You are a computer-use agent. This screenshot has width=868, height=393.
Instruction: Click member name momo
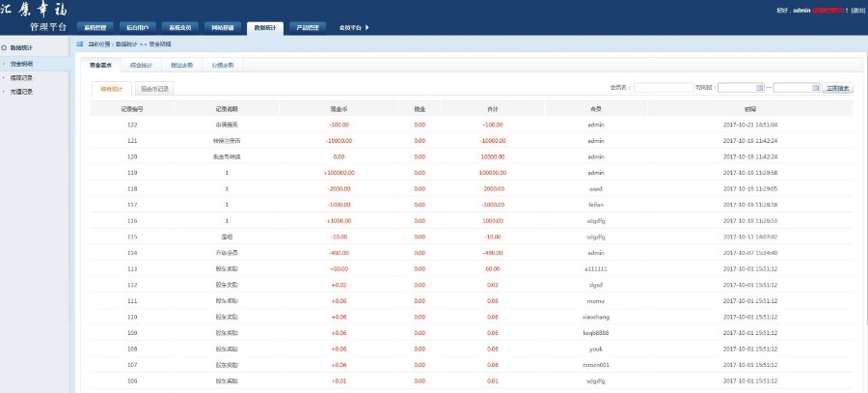[596, 301]
